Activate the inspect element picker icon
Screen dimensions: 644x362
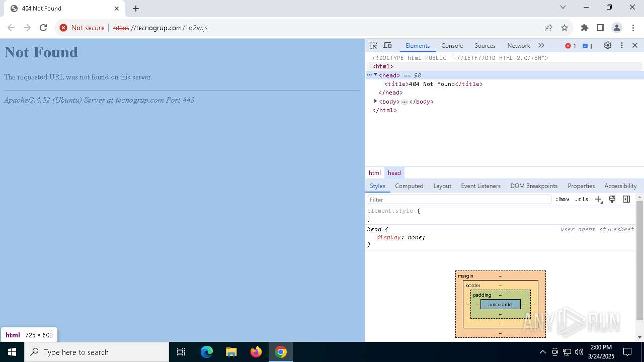373,46
